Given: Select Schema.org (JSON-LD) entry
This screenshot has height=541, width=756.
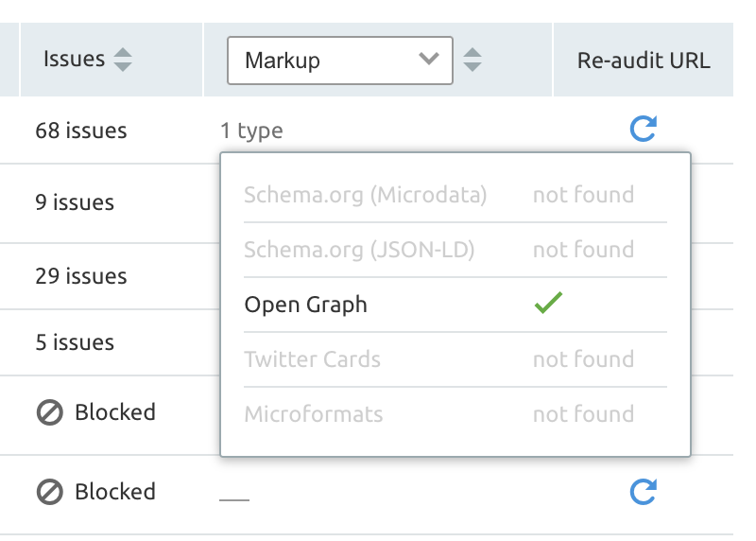Looking at the screenshot, I should click(358, 250).
